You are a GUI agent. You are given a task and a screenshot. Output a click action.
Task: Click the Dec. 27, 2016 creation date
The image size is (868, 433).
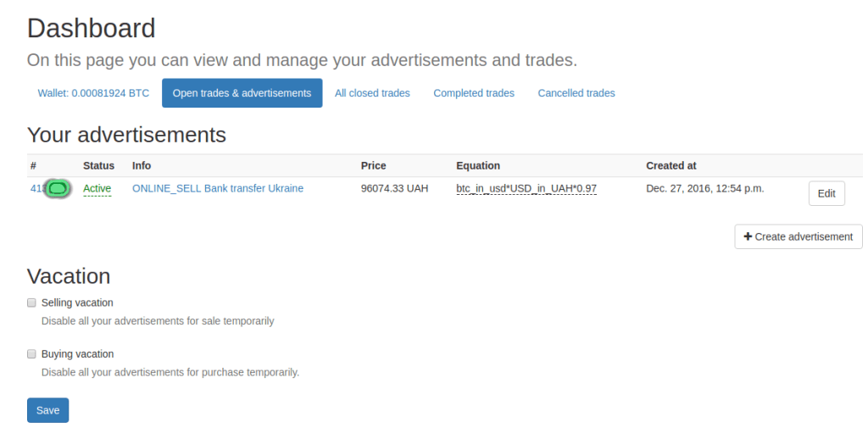(x=704, y=189)
